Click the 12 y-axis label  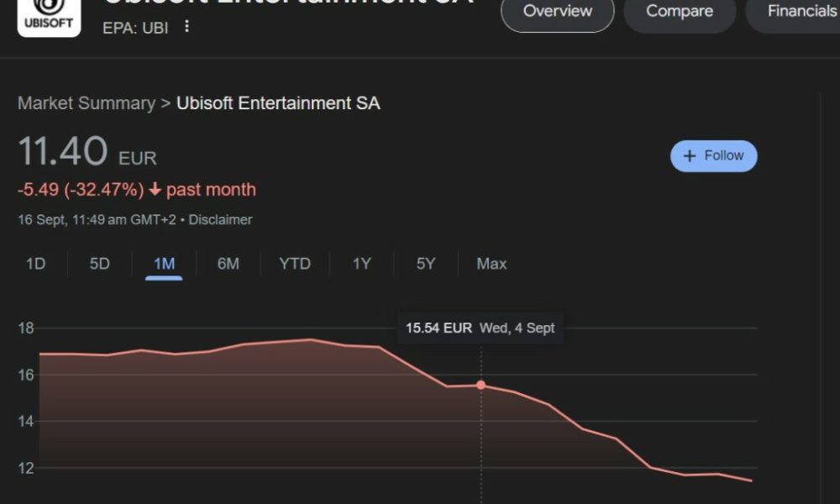(x=26, y=468)
